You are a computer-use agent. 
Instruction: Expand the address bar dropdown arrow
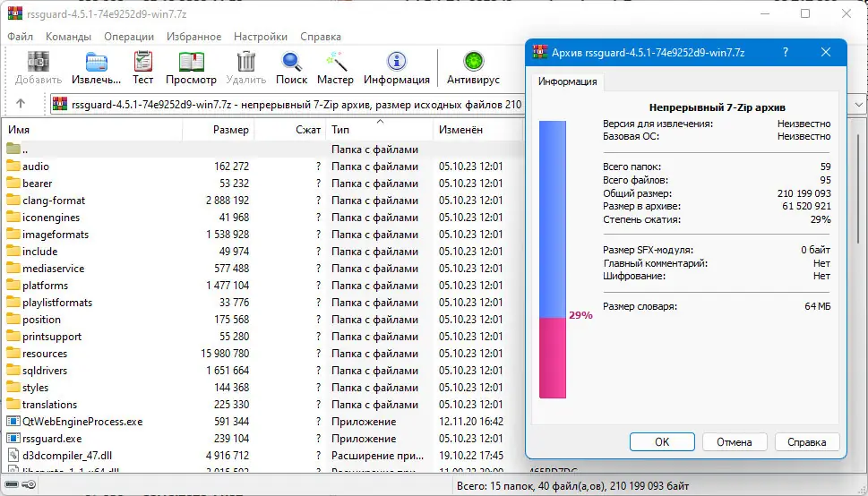858,104
